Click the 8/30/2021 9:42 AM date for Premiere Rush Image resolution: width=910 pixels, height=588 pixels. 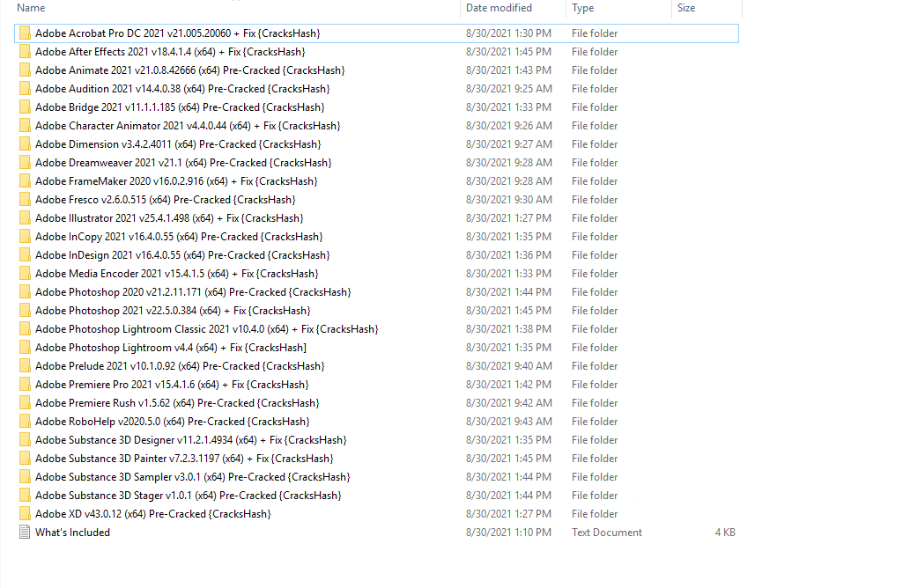point(509,403)
